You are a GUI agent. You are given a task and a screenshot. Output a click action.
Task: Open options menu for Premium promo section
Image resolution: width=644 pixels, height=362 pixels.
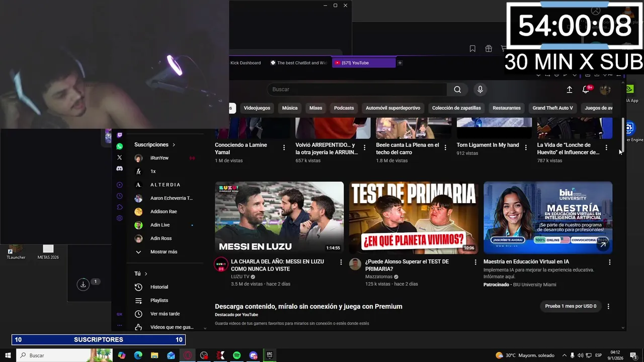tap(608, 306)
